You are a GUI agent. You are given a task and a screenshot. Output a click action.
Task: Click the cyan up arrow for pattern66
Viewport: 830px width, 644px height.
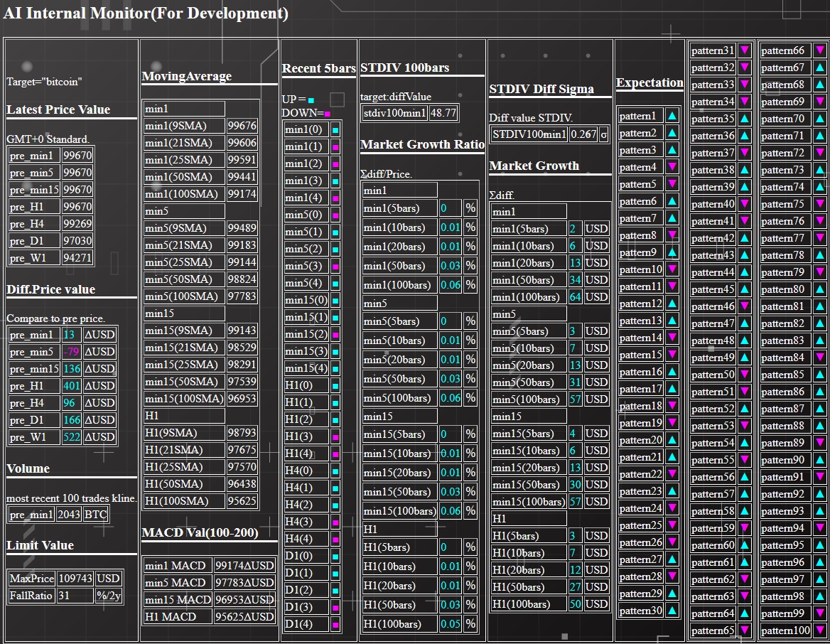[x=819, y=50]
